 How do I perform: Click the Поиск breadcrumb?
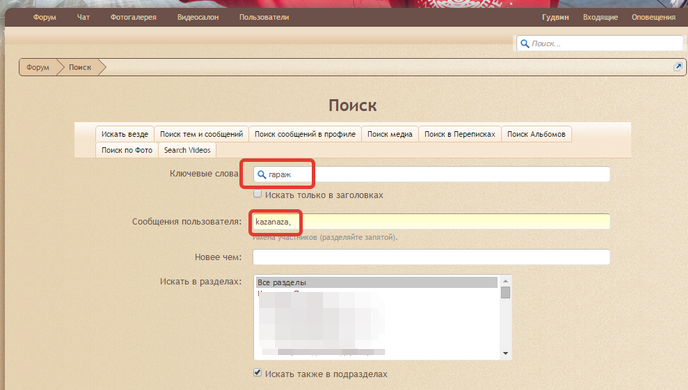pos(80,67)
